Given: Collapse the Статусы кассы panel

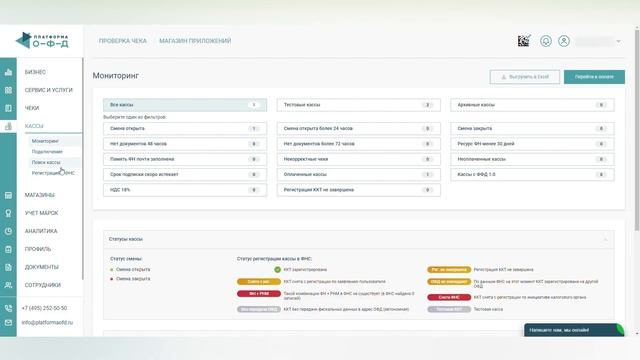Looking at the screenshot, I should coord(606,239).
